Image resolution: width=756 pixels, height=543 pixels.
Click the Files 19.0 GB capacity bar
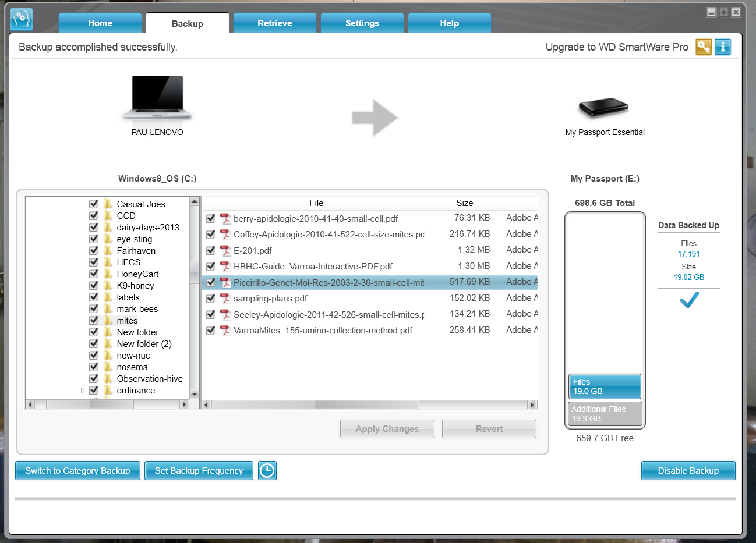tap(605, 386)
